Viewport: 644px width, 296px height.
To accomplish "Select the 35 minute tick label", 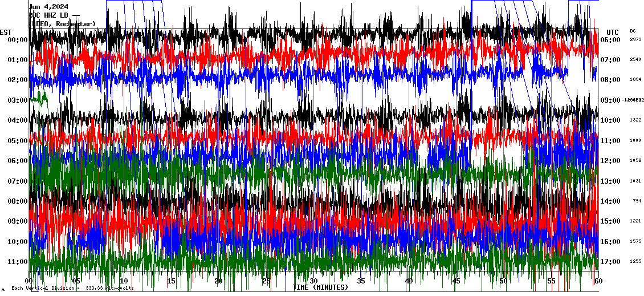I will click(x=361, y=281).
